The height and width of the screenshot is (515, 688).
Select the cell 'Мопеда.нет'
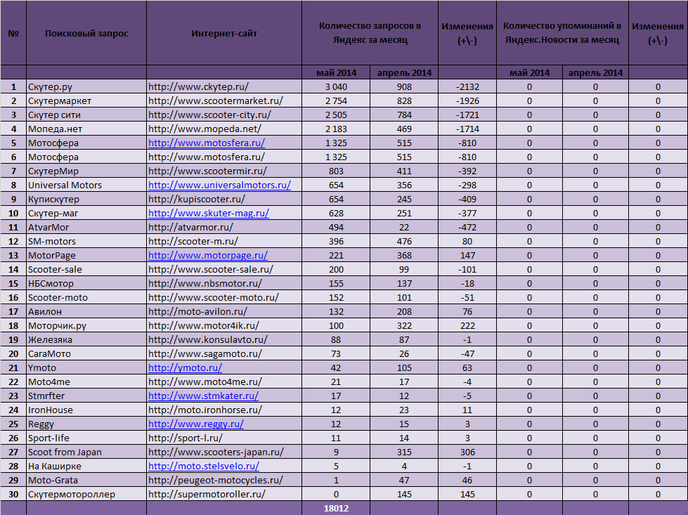click(86, 129)
